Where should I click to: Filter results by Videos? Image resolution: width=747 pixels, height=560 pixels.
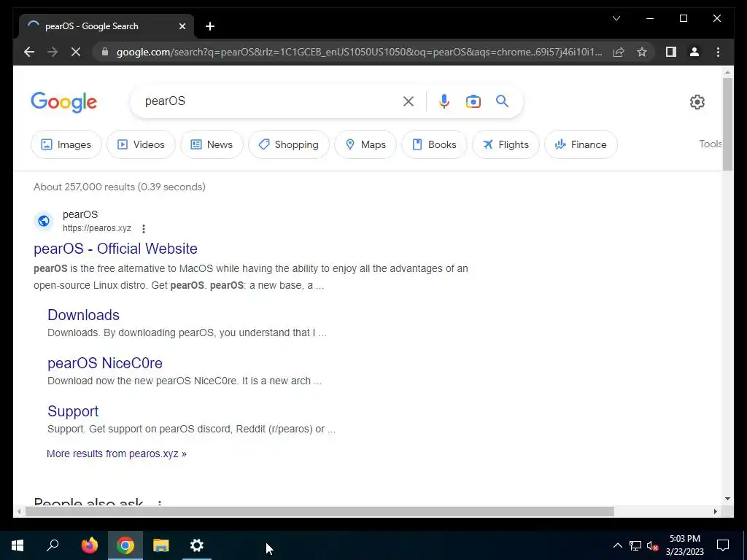coord(141,144)
